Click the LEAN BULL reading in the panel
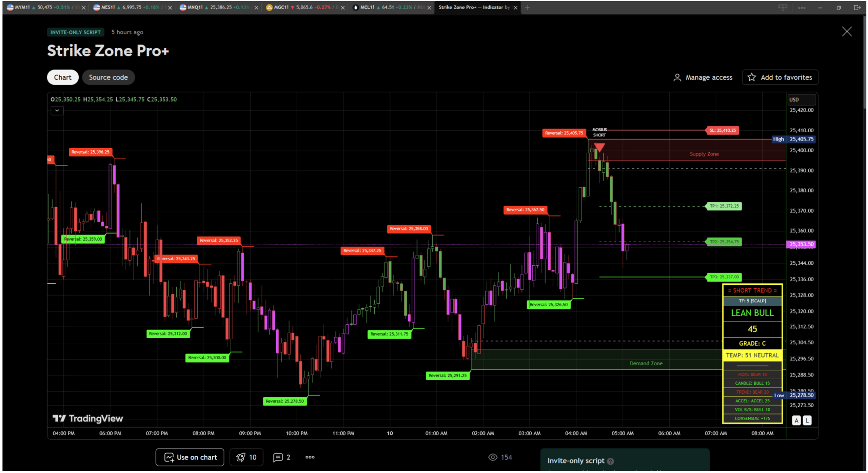Viewport: 868px width, 473px height. pyautogui.click(x=752, y=313)
